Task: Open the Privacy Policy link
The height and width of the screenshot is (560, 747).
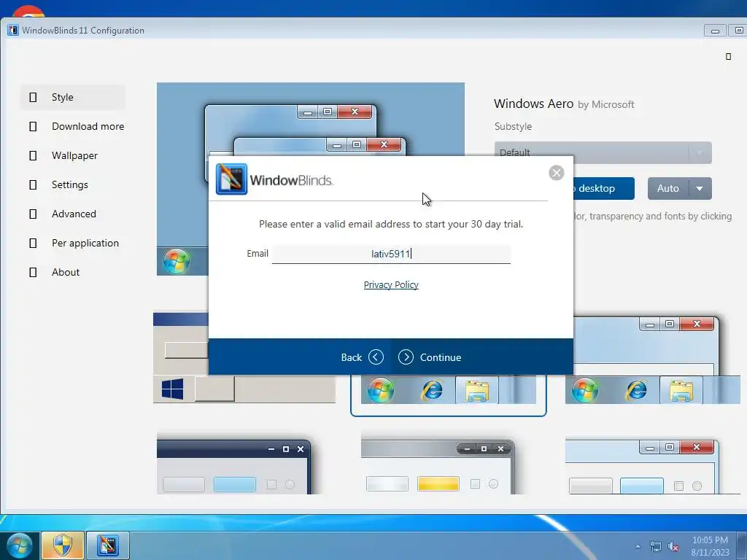Action: (391, 285)
